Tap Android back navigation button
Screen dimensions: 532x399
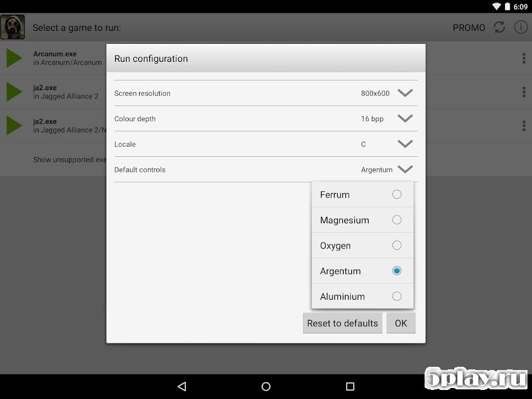coord(181,386)
